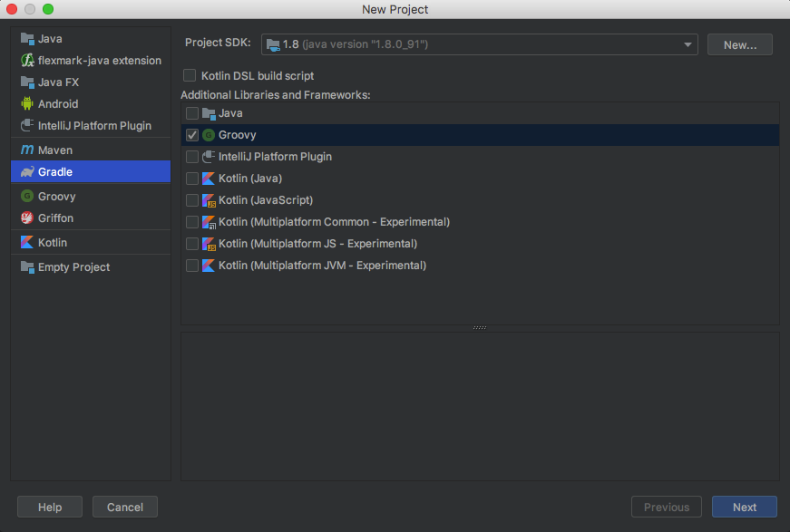Check Kotlin Multiplatform JVM Experimental checkbox
790x532 pixels.
tap(192, 266)
